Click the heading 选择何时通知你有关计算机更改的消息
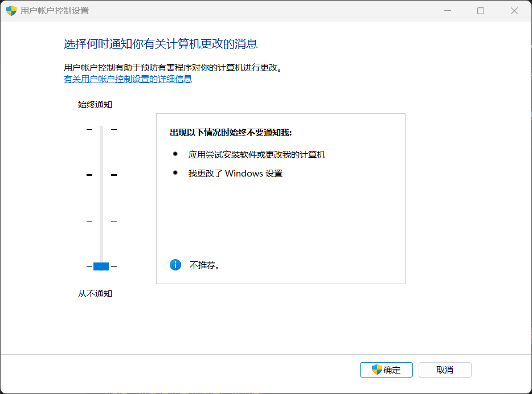 tap(159, 43)
